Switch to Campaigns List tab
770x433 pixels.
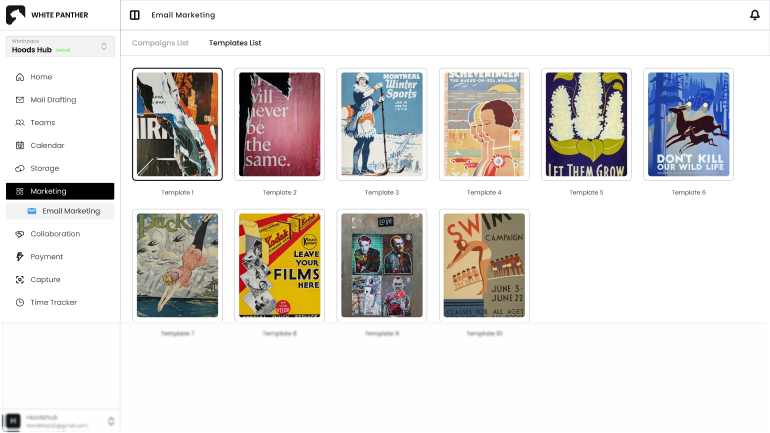[160, 43]
